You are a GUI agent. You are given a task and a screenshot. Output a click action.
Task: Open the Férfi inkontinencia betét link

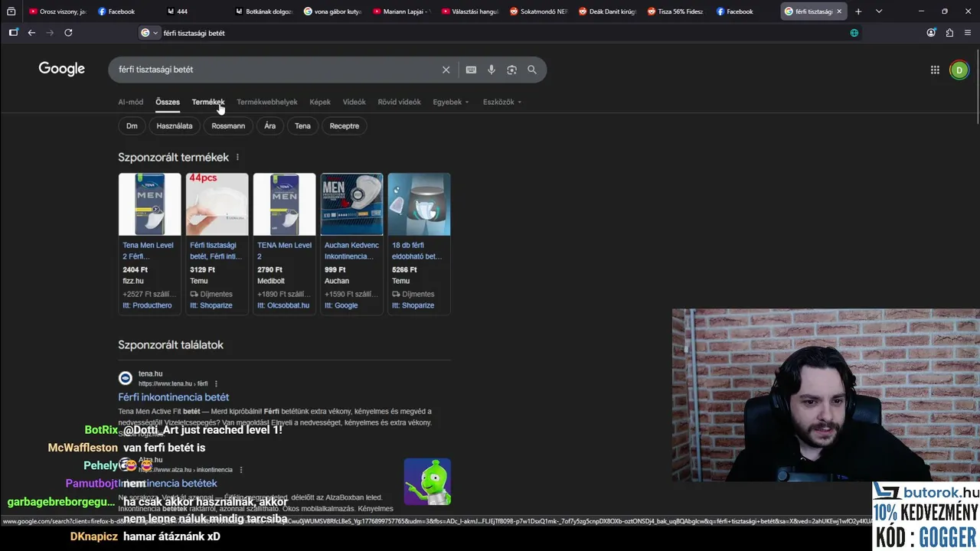click(174, 397)
